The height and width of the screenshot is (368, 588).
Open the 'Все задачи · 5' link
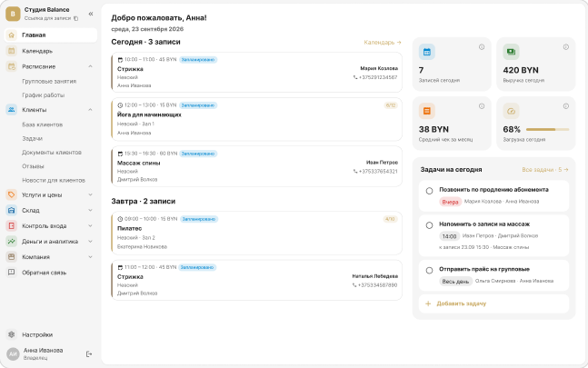[x=545, y=170]
